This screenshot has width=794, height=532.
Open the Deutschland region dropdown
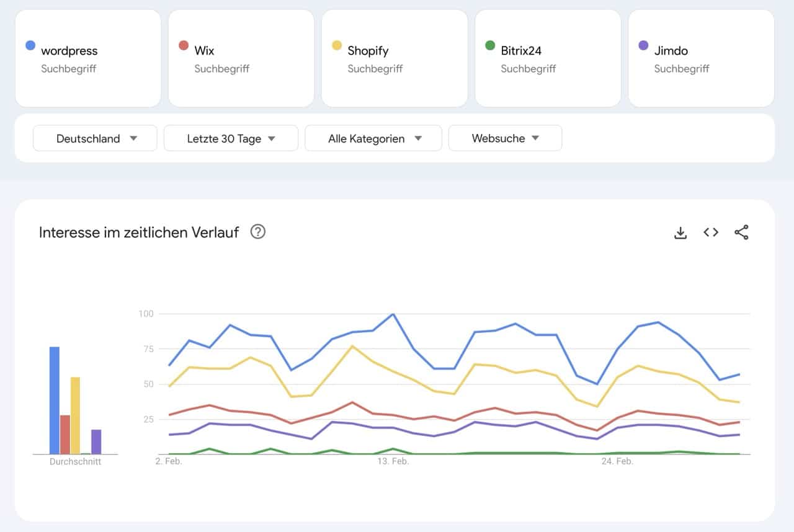[x=95, y=138]
